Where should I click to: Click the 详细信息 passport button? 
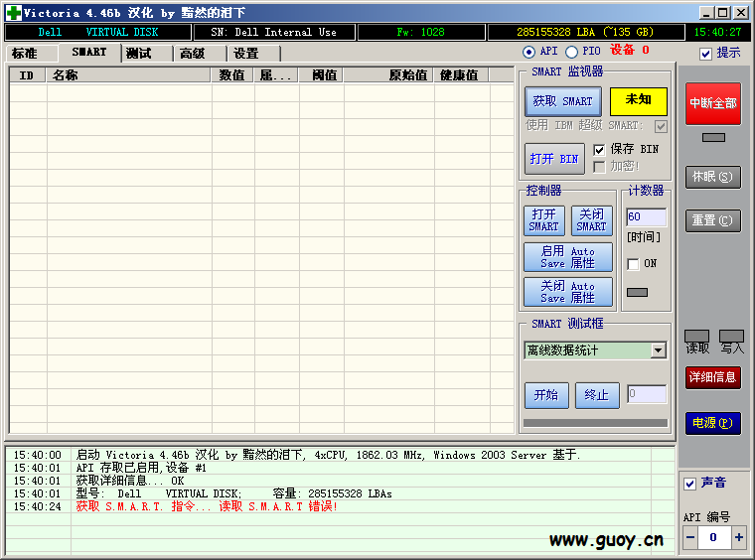pyautogui.click(x=713, y=377)
